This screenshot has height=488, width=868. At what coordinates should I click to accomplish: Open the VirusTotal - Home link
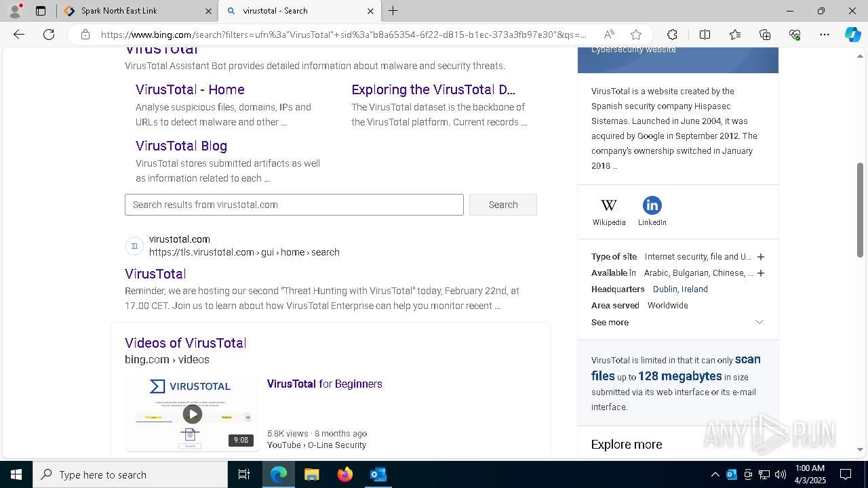[x=190, y=89]
